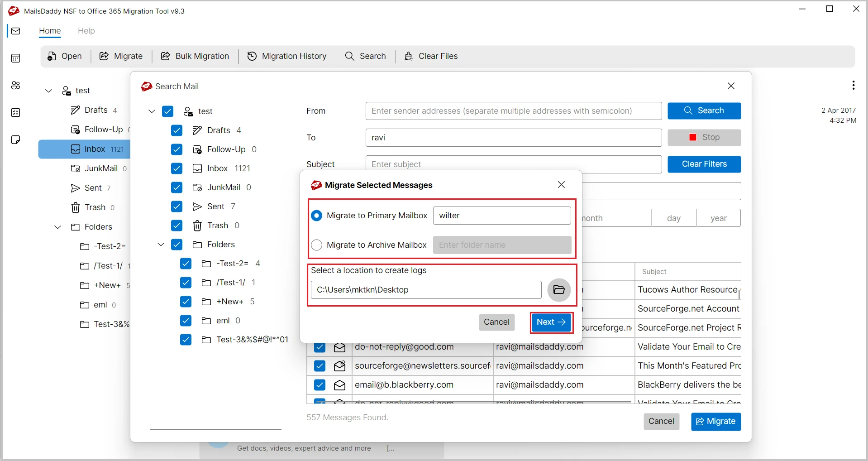Uncheck the Drafts folder checkbox
The height and width of the screenshot is (461, 868).
[177, 130]
